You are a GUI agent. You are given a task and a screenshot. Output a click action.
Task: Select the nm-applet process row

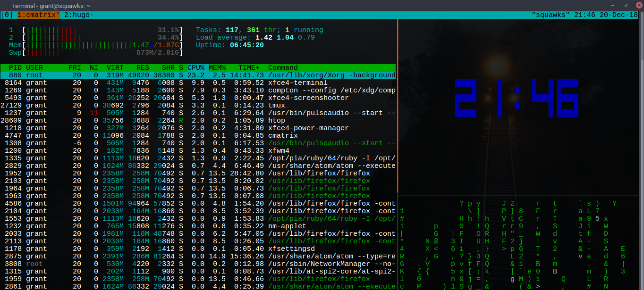(198, 226)
